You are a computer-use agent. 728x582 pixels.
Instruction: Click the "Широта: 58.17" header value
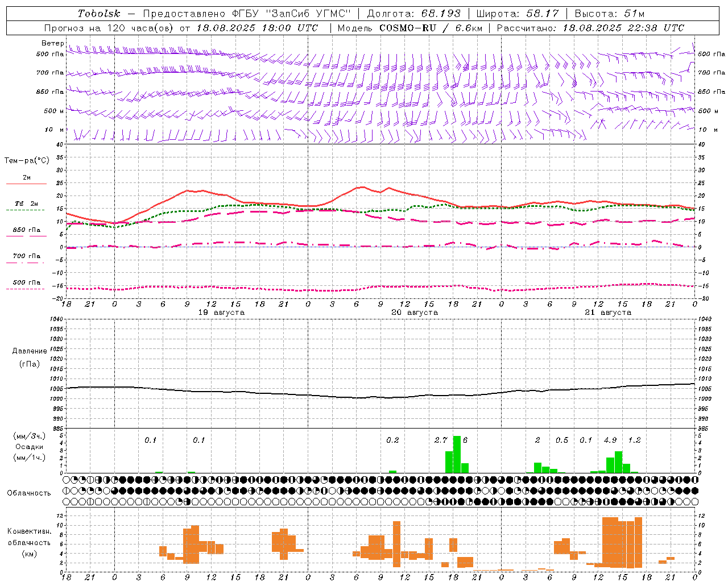point(518,14)
